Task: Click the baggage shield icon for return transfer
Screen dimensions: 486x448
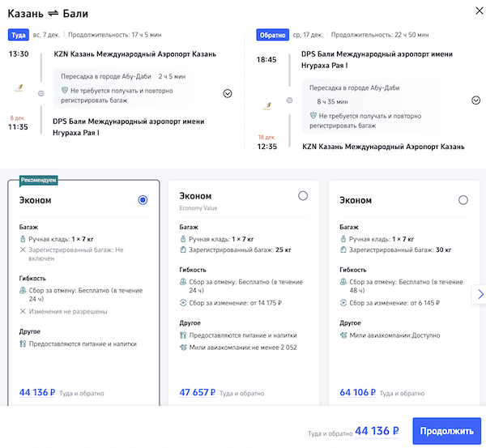Action: (312, 116)
